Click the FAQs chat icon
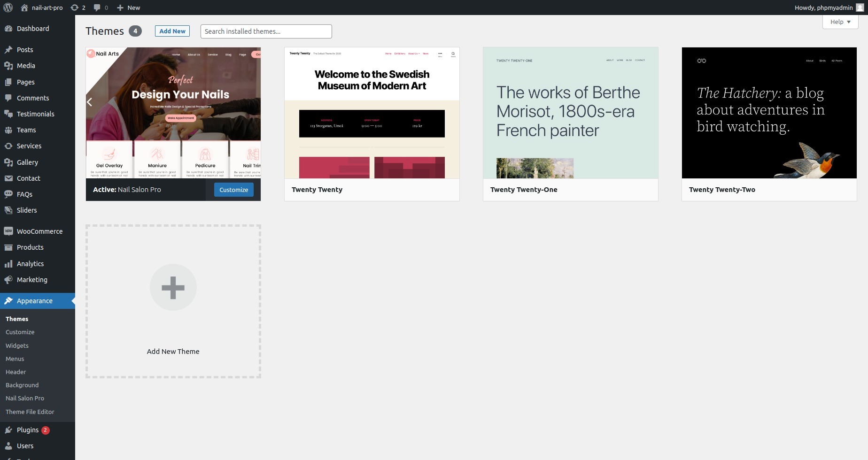 pyautogui.click(x=8, y=194)
